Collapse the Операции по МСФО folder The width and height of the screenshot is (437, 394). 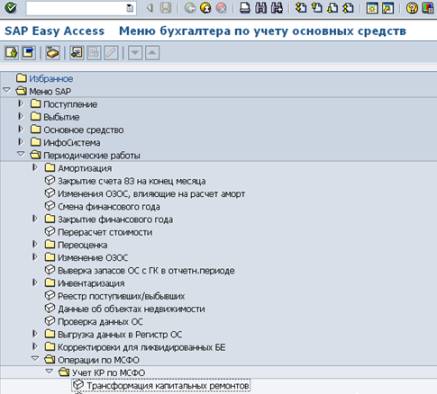[35, 359]
